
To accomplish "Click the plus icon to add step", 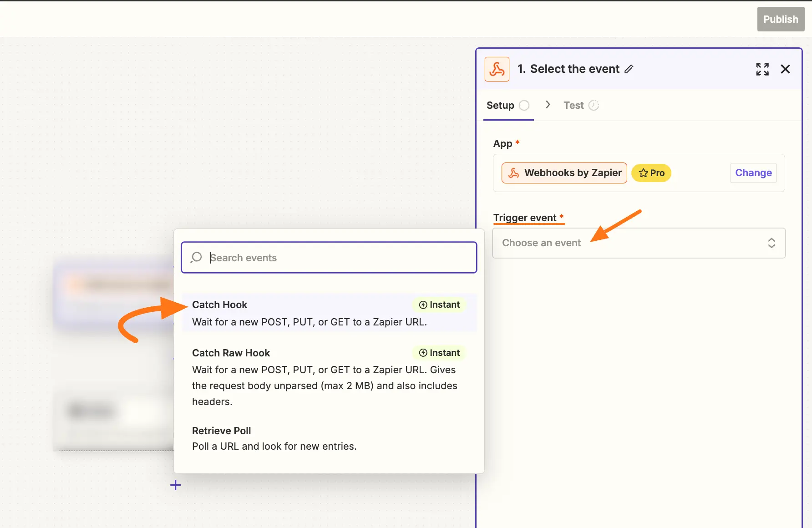I will pos(175,485).
